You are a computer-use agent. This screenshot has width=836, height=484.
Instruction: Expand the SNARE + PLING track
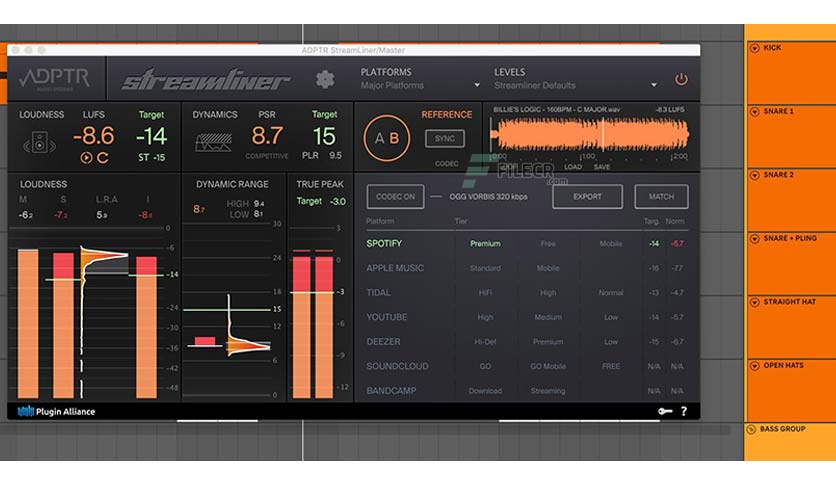point(754,238)
